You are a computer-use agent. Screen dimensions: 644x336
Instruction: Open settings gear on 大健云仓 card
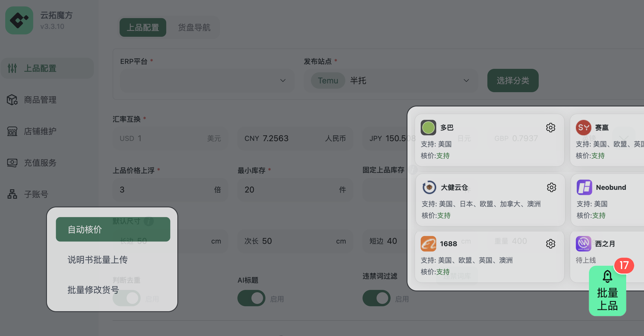click(x=552, y=187)
